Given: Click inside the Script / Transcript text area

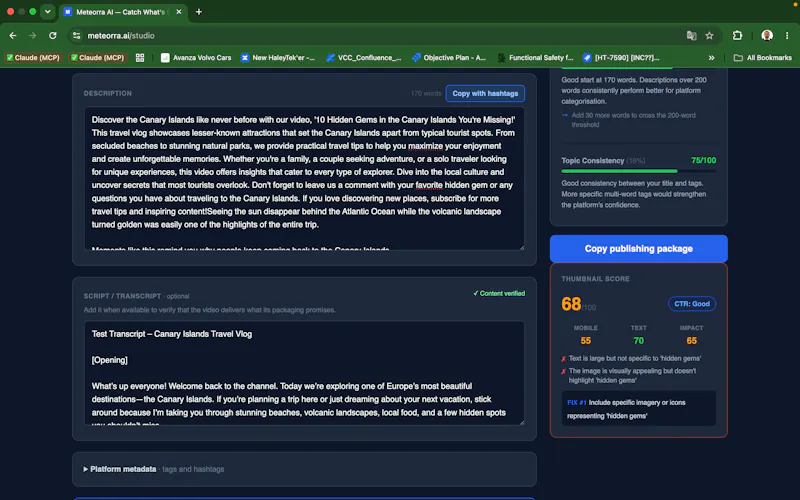Looking at the screenshot, I should tap(304, 373).
